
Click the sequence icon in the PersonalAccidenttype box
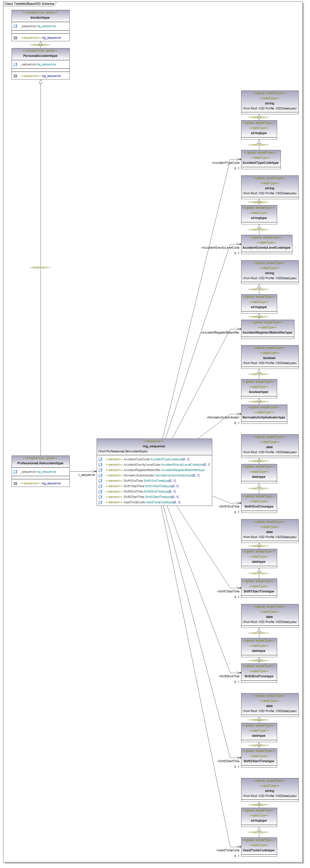[x=15, y=76]
